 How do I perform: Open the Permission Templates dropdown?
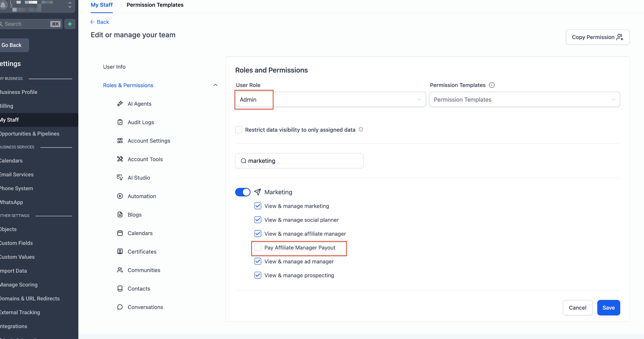[525, 99]
